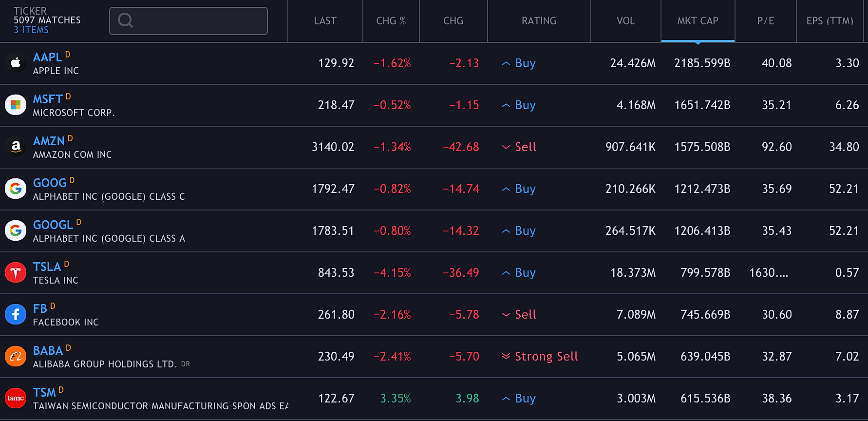Click the 5097 MATCHES count text
Image resolution: width=868 pixels, height=421 pixels.
(x=47, y=20)
